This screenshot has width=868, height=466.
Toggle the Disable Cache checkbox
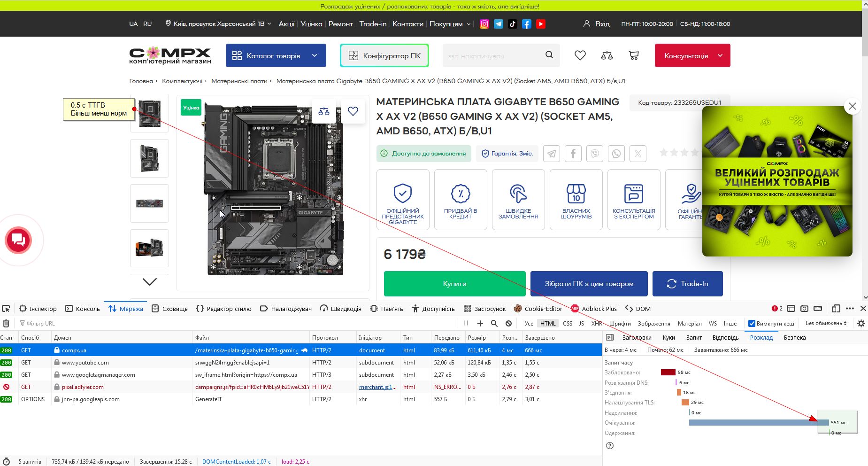pos(752,323)
